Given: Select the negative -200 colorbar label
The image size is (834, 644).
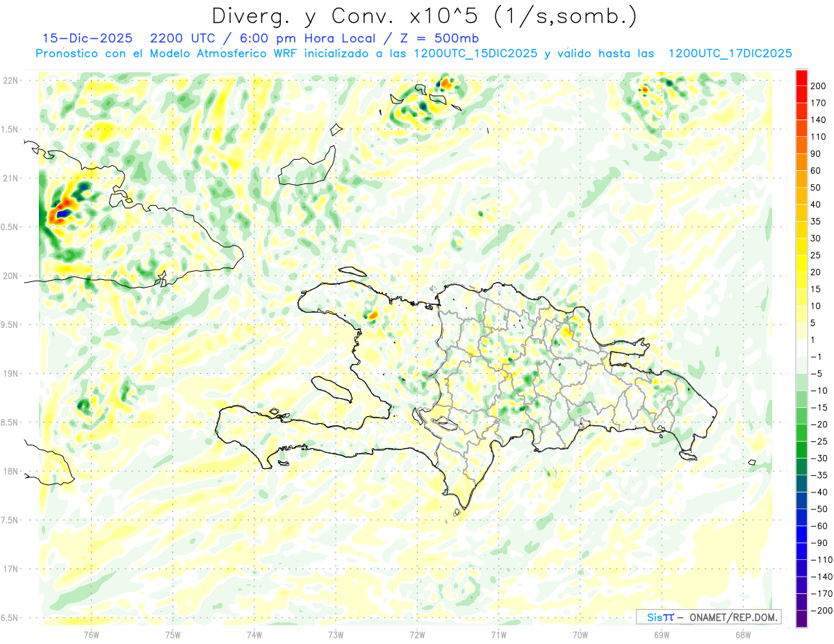Looking at the screenshot, I should point(822,611).
